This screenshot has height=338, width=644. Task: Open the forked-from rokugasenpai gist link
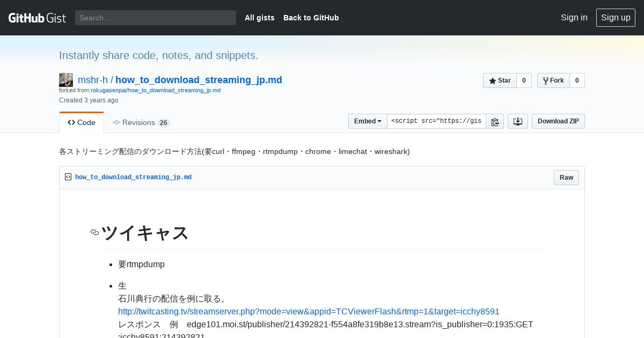(156, 90)
